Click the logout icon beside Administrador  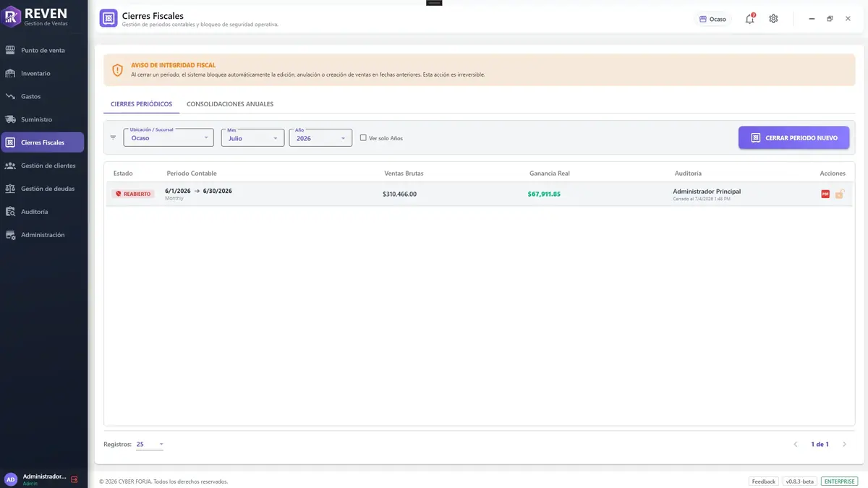75,479
